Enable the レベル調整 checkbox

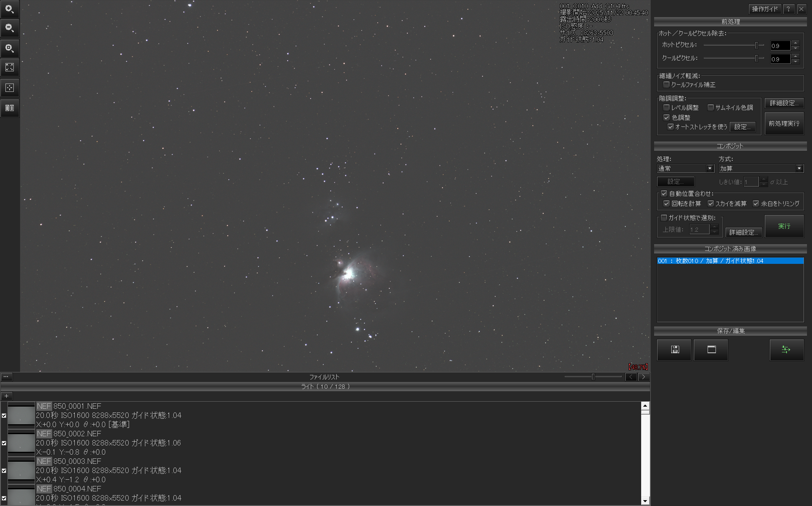tap(667, 108)
